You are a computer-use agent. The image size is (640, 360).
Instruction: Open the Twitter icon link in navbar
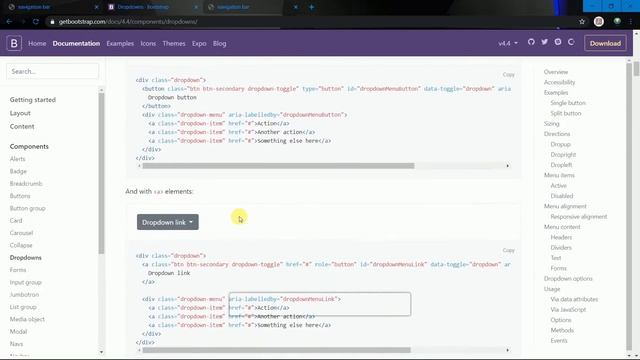click(x=544, y=42)
